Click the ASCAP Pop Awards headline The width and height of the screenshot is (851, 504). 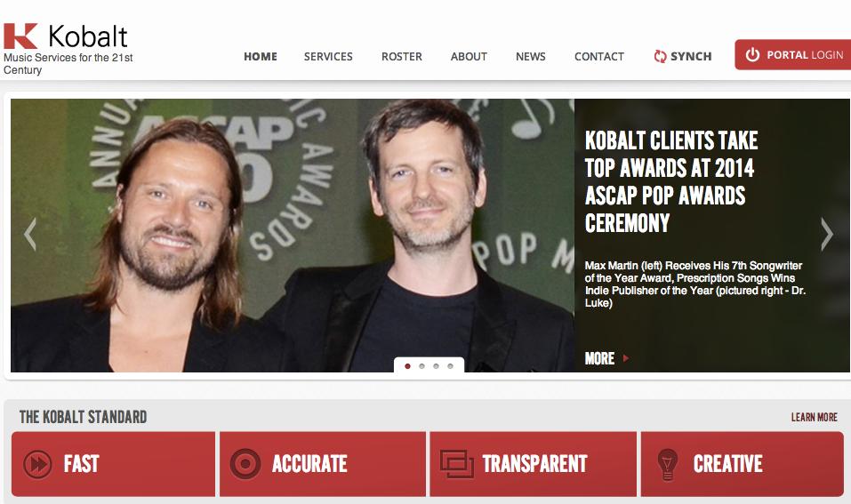pyautogui.click(x=671, y=181)
